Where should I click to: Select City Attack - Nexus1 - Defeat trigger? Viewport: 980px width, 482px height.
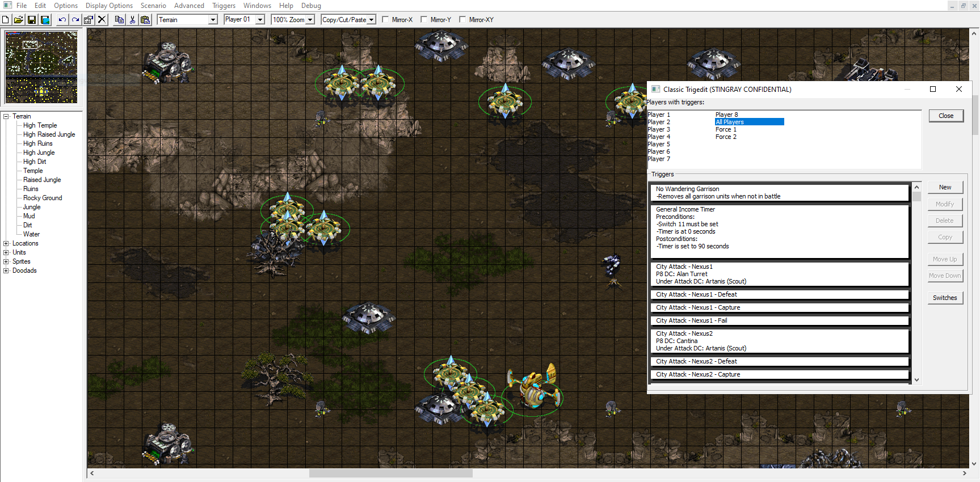coord(780,294)
